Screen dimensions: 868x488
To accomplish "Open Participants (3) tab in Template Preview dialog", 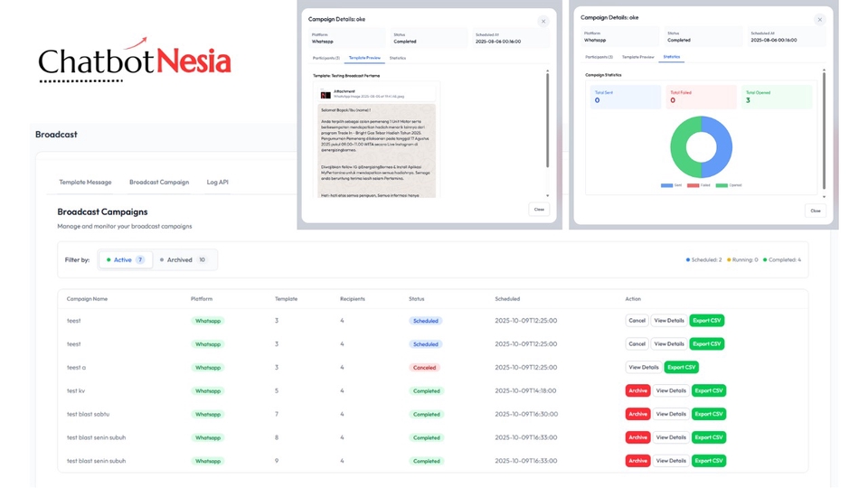I will [x=325, y=58].
